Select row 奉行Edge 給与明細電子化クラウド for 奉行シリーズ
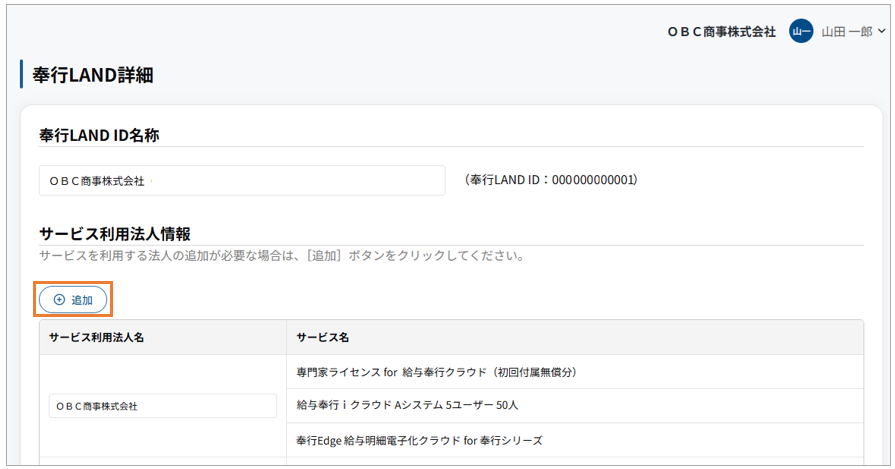Image resolution: width=895 pixels, height=469 pixels. pos(575,440)
